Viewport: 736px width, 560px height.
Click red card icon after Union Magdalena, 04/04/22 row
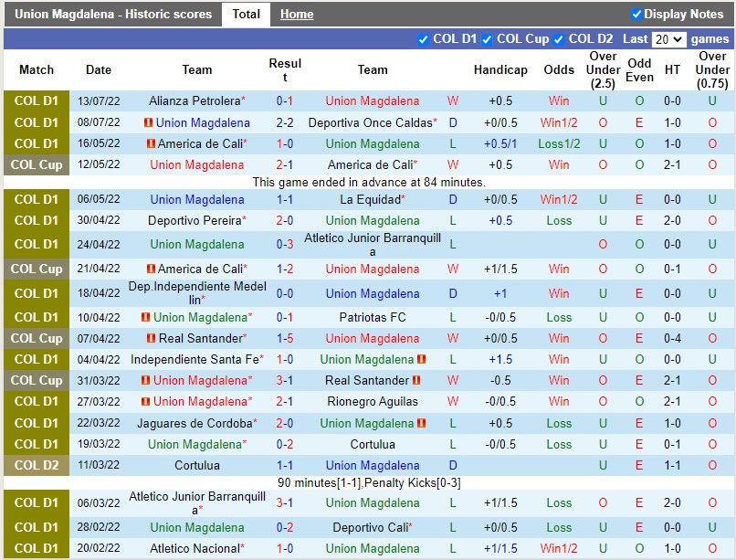click(x=421, y=360)
